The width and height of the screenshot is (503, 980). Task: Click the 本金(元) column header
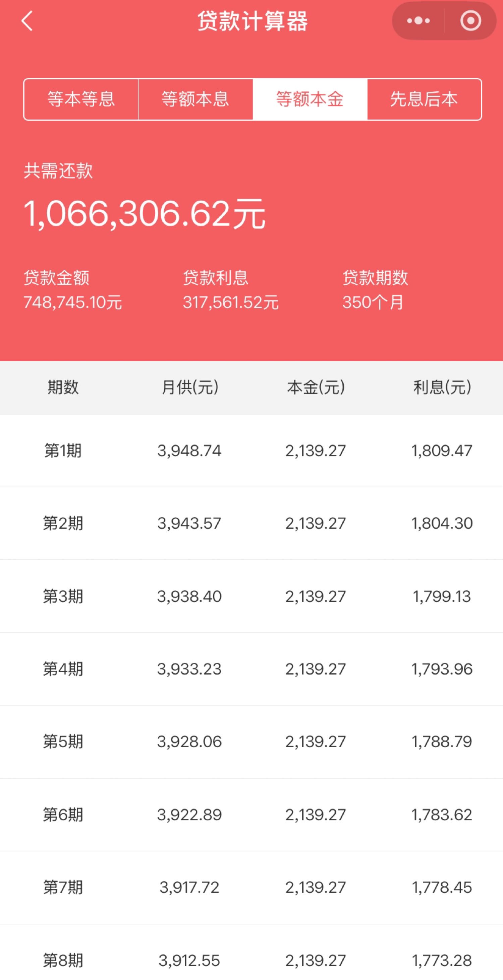coord(316,387)
